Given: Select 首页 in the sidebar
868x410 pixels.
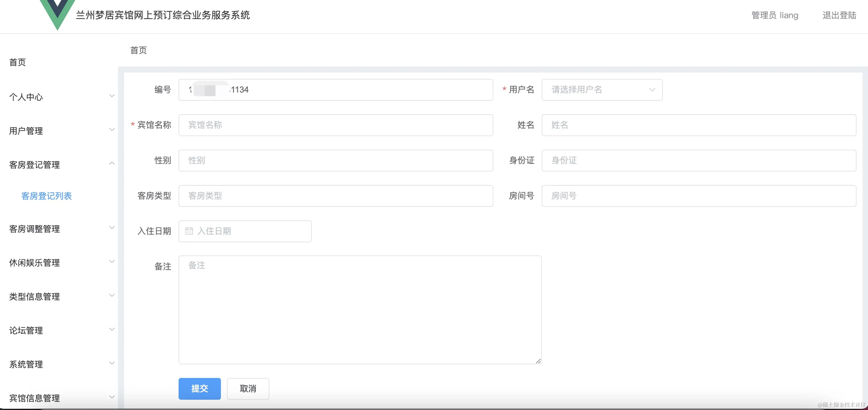Looking at the screenshot, I should coord(18,62).
